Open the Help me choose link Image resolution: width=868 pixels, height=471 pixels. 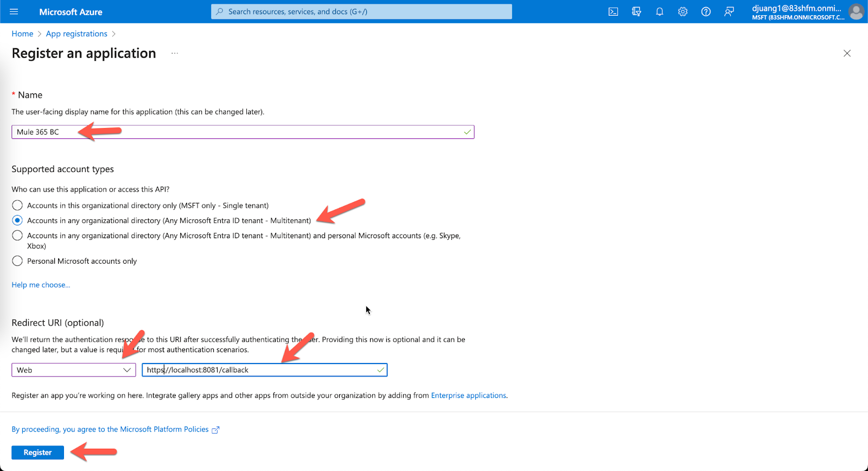pyautogui.click(x=41, y=285)
